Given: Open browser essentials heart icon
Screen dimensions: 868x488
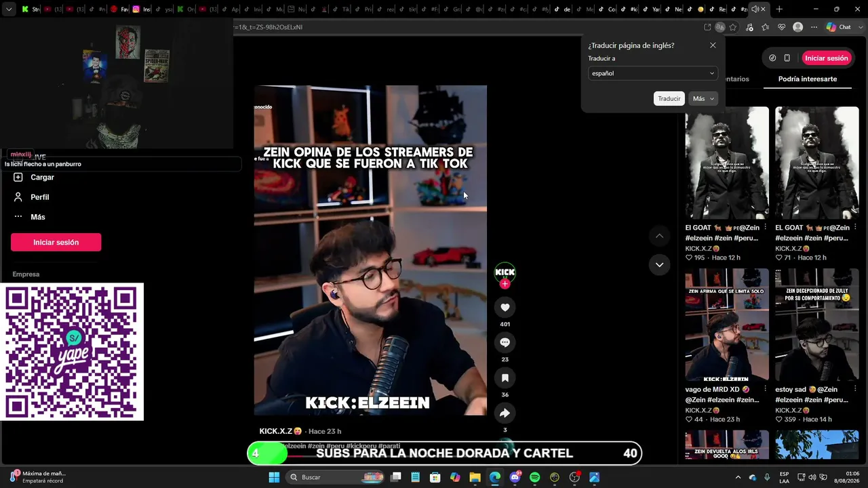Looking at the screenshot, I should pos(782,27).
